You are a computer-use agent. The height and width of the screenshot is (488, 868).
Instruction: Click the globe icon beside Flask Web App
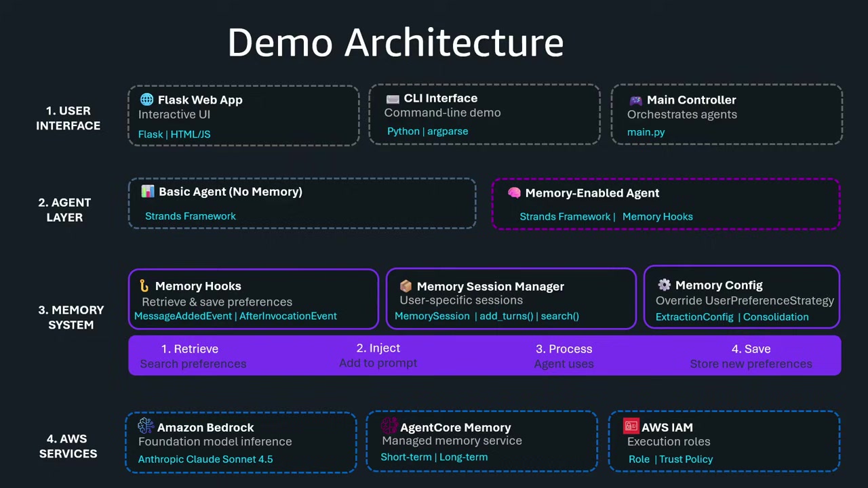coord(146,100)
